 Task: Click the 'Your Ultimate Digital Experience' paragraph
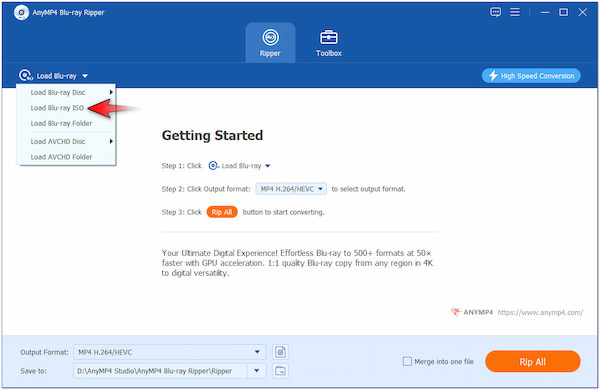[297, 263]
